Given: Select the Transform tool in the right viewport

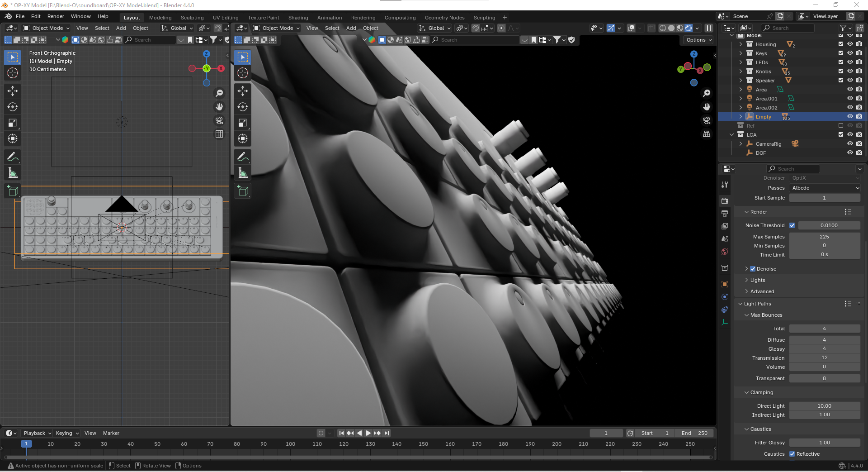Looking at the screenshot, I should [x=243, y=138].
